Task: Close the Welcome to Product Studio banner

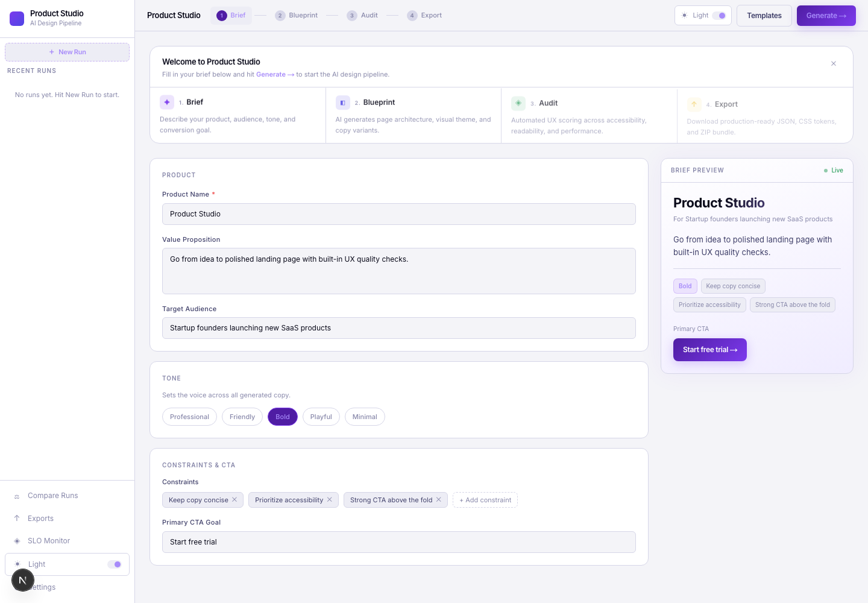Action: point(834,63)
